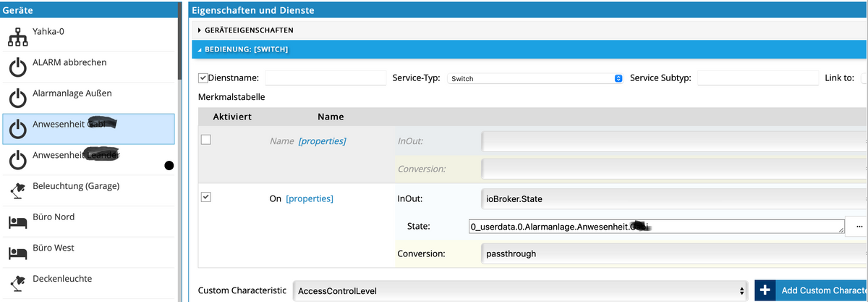Open the Custom Characteristic AccessControlLevel dropdown

(519, 291)
